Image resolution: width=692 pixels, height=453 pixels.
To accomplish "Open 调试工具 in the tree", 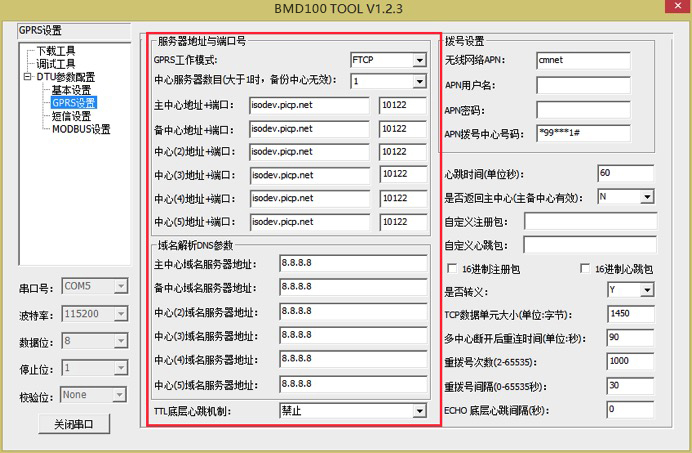I will (55, 64).
